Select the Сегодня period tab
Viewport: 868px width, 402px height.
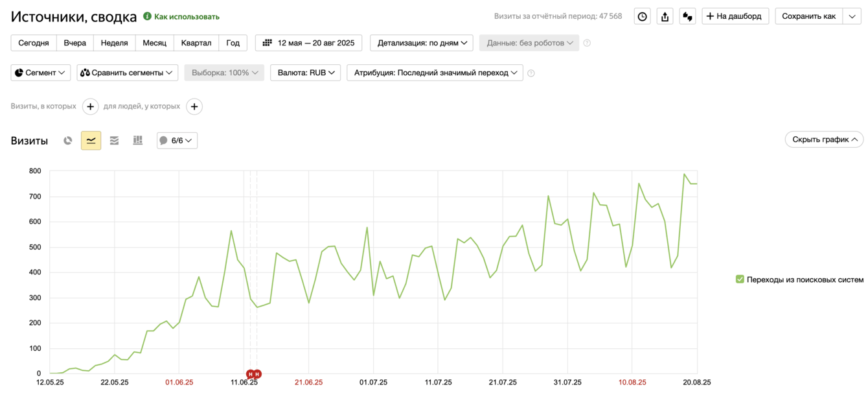coord(34,43)
